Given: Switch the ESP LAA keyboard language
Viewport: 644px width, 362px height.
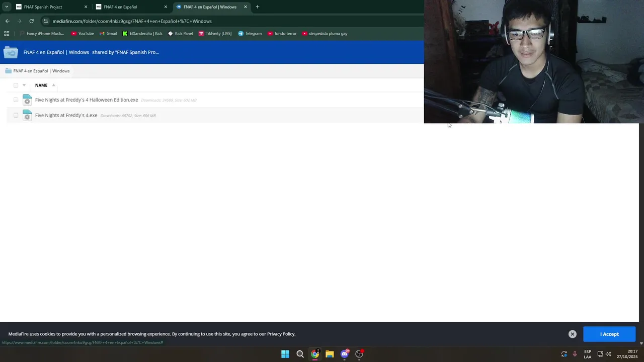Looking at the screenshot, I should (x=588, y=354).
